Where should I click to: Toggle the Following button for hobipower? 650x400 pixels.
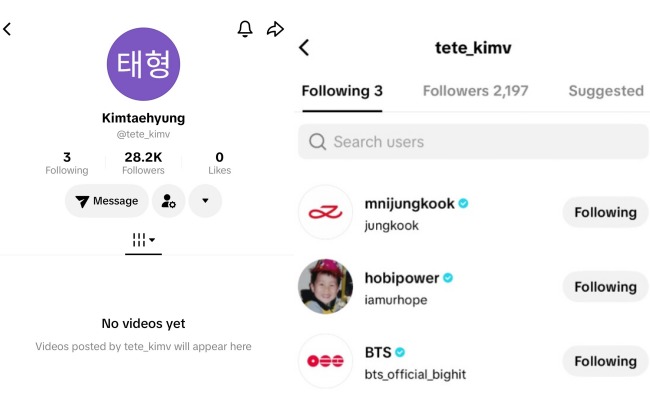click(605, 287)
